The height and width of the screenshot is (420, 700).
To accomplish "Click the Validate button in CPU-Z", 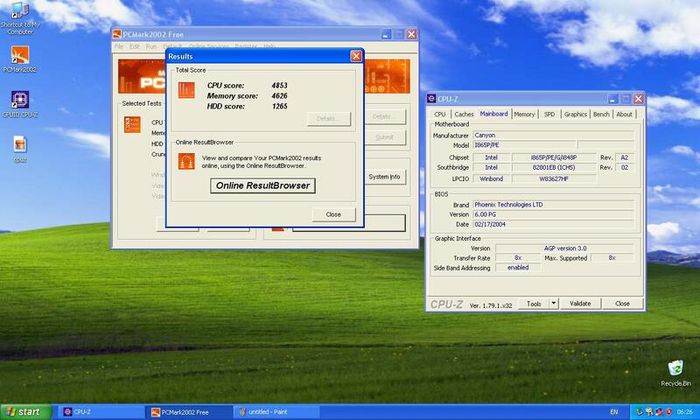I will pos(580,303).
